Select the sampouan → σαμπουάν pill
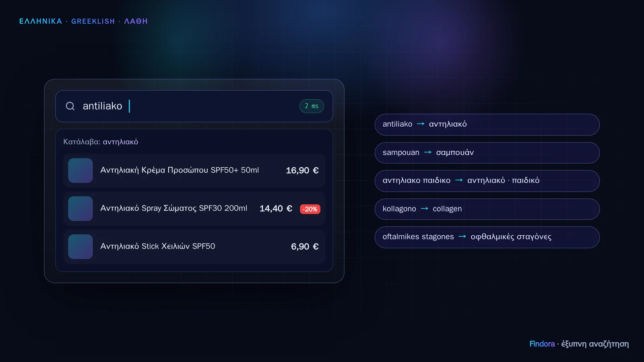Screen dimensions: 644x362 pyautogui.click(x=487, y=153)
